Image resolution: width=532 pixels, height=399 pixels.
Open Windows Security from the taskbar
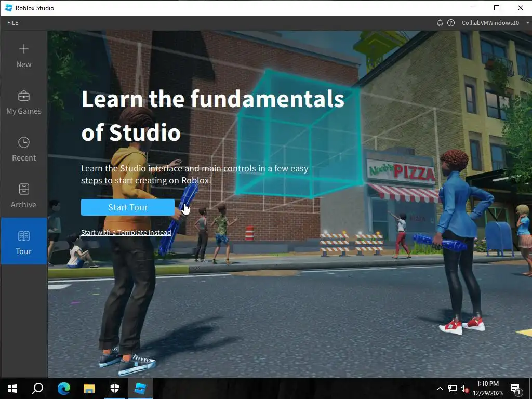pos(115,389)
